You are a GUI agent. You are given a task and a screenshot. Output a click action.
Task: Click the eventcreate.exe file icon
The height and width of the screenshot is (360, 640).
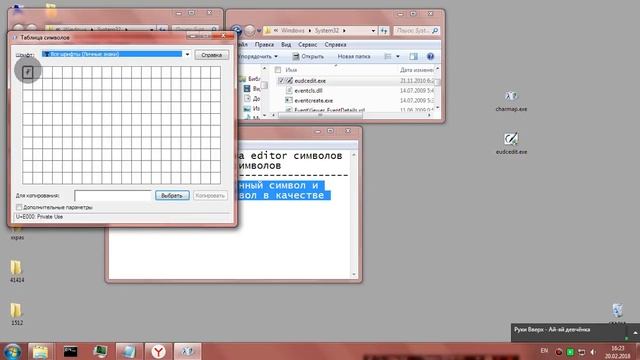289,100
